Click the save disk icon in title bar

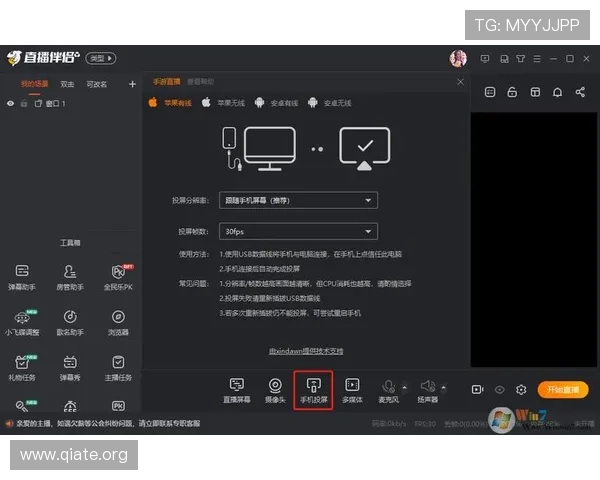504,59
